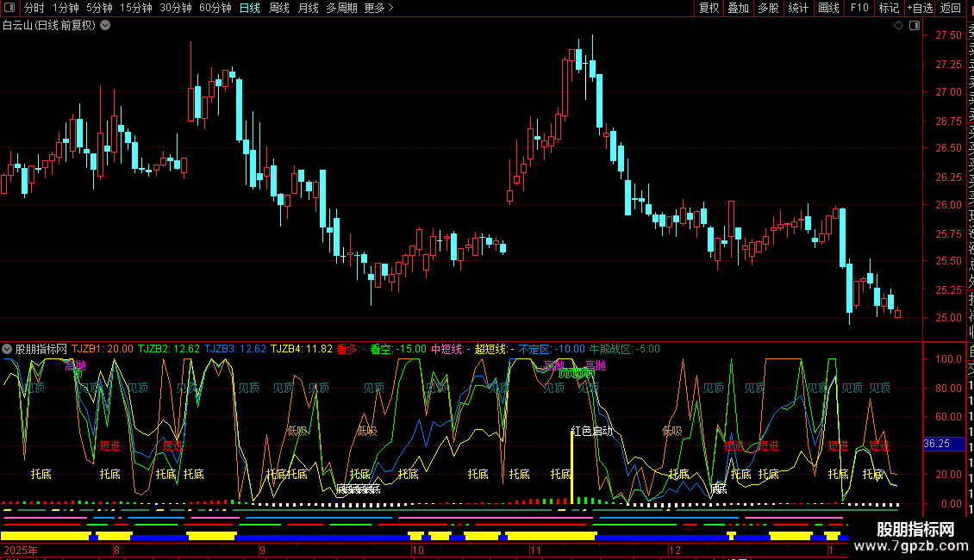The image size is (974, 560).
Task: Click the 股朋指标网 indicator label
Action: [41, 349]
